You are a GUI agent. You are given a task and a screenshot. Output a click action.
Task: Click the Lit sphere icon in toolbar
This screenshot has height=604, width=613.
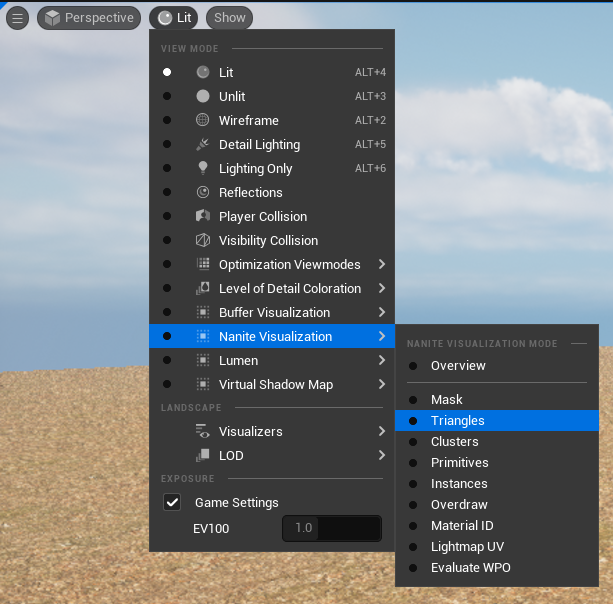click(x=165, y=18)
